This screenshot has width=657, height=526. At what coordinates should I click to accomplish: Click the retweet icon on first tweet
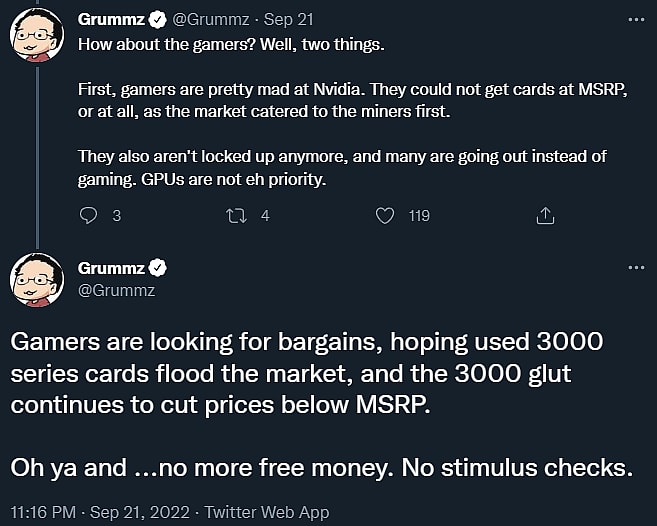coord(236,215)
